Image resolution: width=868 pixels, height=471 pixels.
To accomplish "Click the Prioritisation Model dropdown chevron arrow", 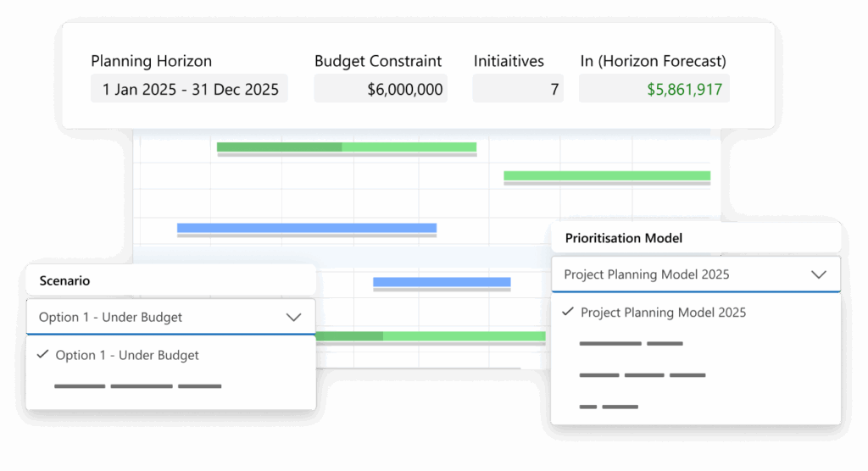I will [x=819, y=274].
